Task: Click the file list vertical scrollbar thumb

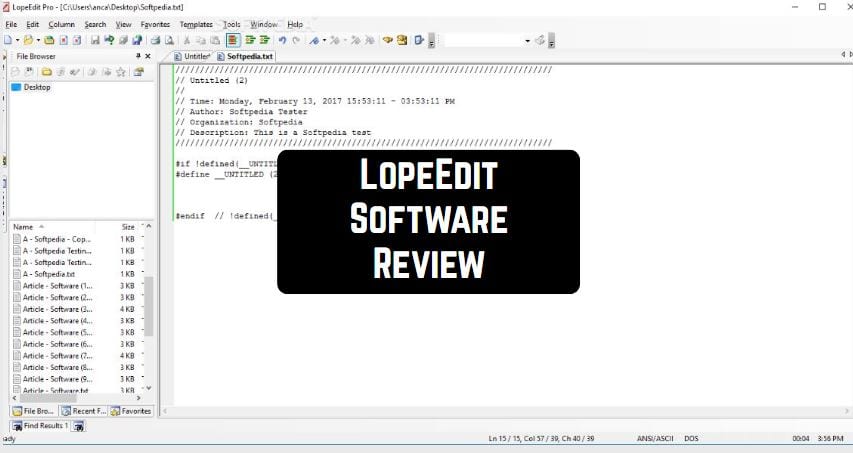Action: [149, 306]
